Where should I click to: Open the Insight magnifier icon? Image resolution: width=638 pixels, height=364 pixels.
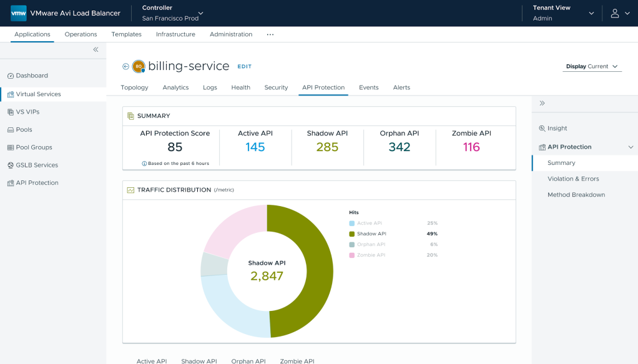click(x=542, y=128)
